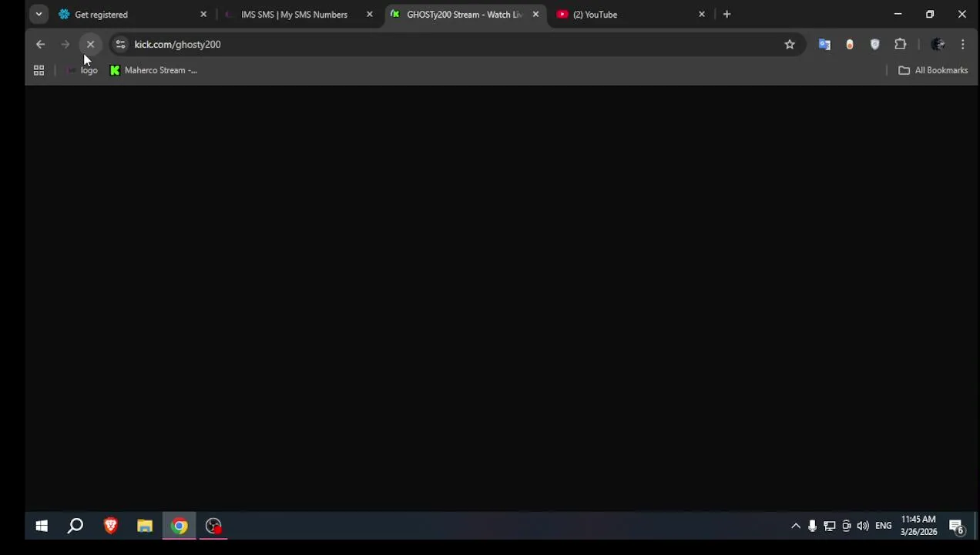Image resolution: width=980 pixels, height=555 pixels.
Task: Open the Google Translate extension icon
Action: (x=824, y=45)
